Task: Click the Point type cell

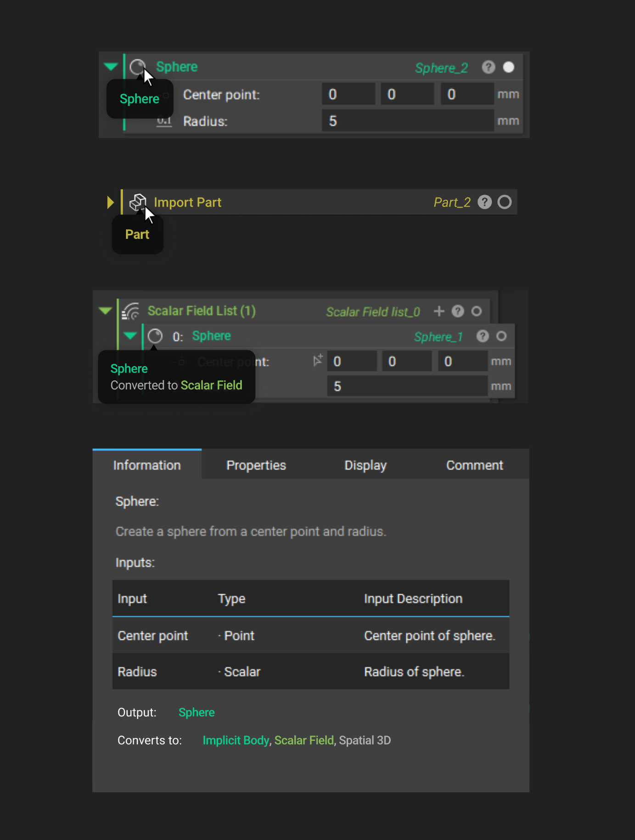Action: tap(236, 636)
